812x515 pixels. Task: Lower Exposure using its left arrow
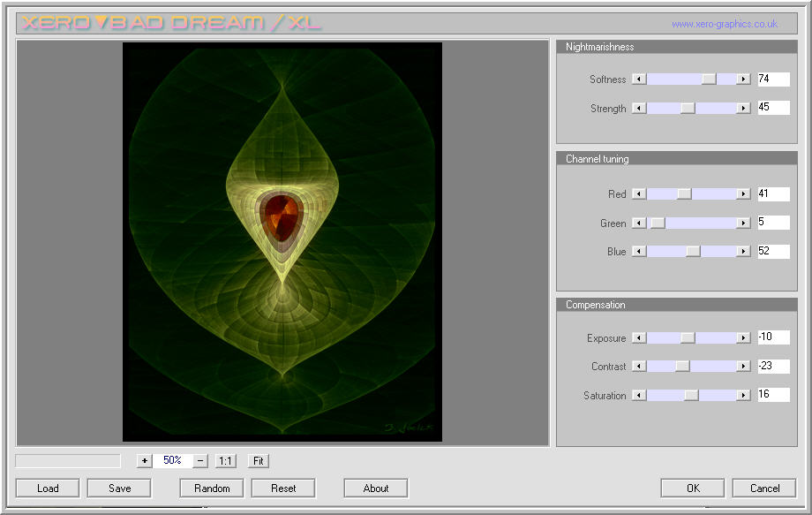[x=639, y=337]
